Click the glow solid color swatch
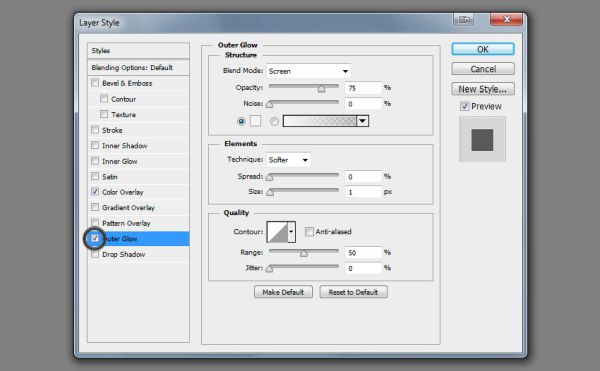The height and width of the screenshot is (371, 600). pos(255,121)
